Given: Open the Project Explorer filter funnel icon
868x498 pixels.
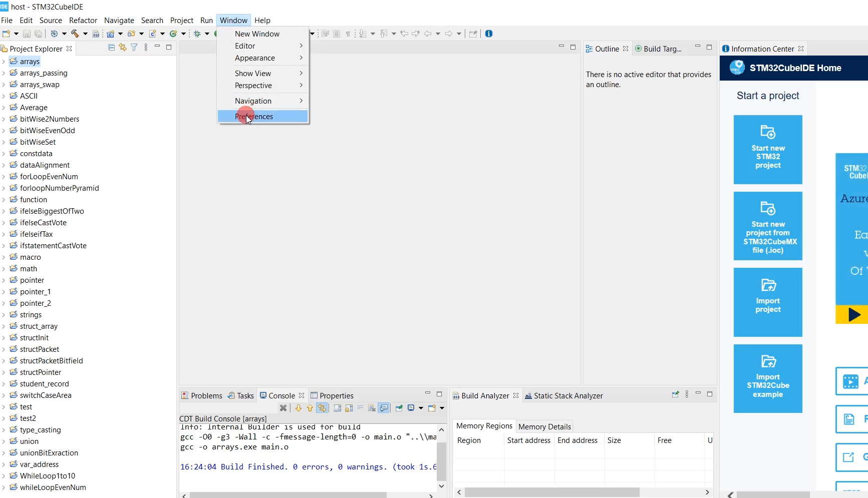Looking at the screenshot, I should click(134, 48).
